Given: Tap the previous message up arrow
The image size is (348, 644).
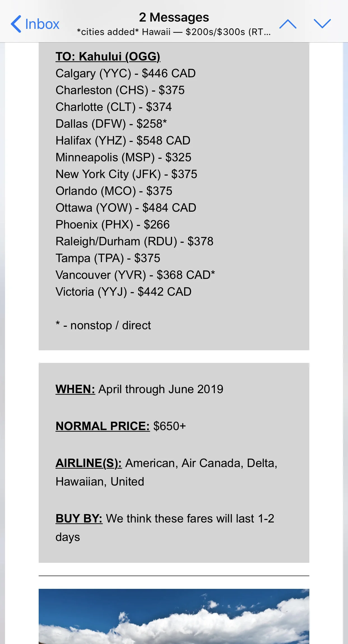Looking at the screenshot, I should point(288,24).
